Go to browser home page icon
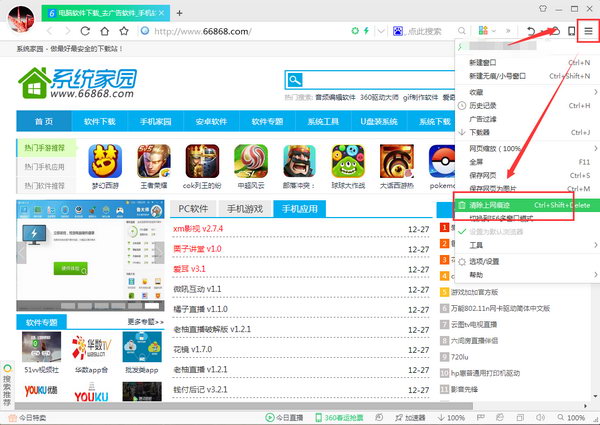This screenshot has width=600, height=425. coord(104,31)
